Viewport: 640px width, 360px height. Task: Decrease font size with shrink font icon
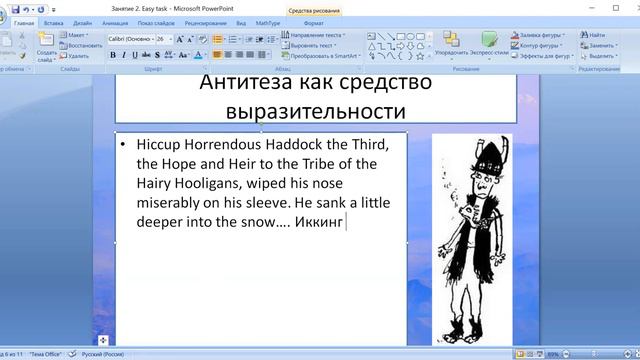coord(190,39)
